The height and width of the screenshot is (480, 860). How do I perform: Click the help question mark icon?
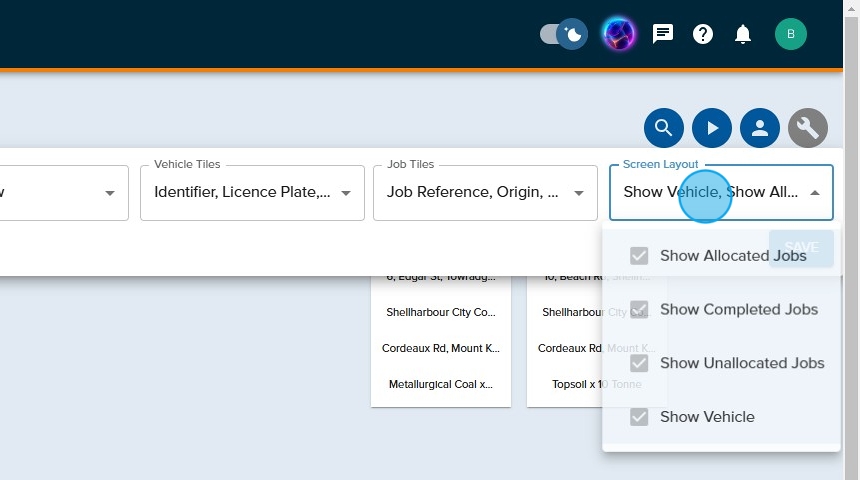[x=703, y=34]
